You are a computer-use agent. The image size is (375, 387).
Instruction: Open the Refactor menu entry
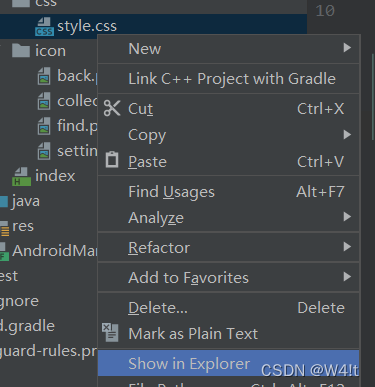click(229, 248)
